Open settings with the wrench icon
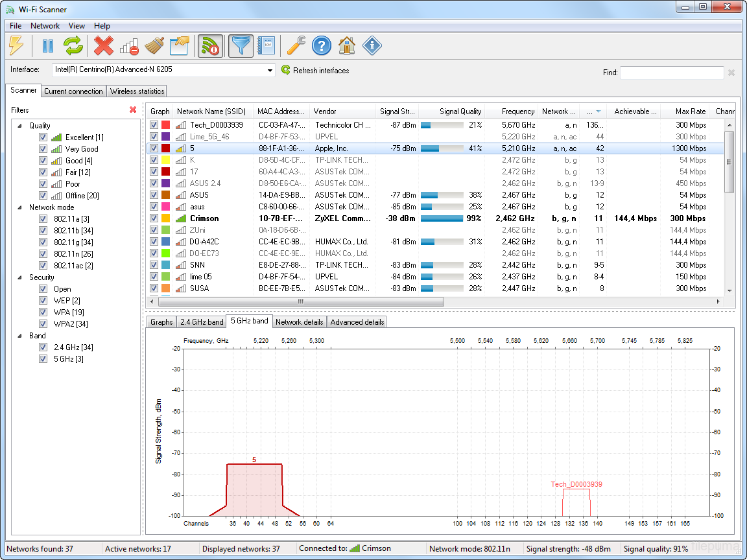The height and width of the screenshot is (560, 747). click(296, 46)
